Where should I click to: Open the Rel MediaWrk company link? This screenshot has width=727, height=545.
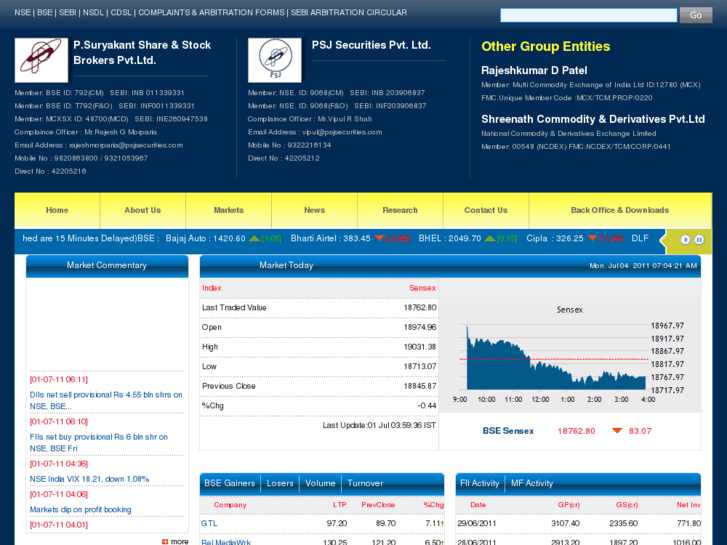[226, 542]
